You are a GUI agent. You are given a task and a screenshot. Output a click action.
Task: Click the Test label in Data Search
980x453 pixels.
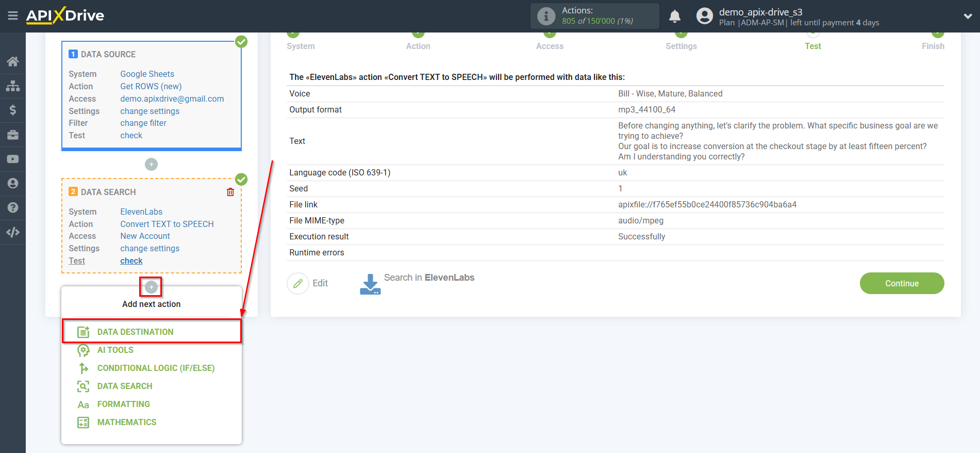[x=77, y=261]
